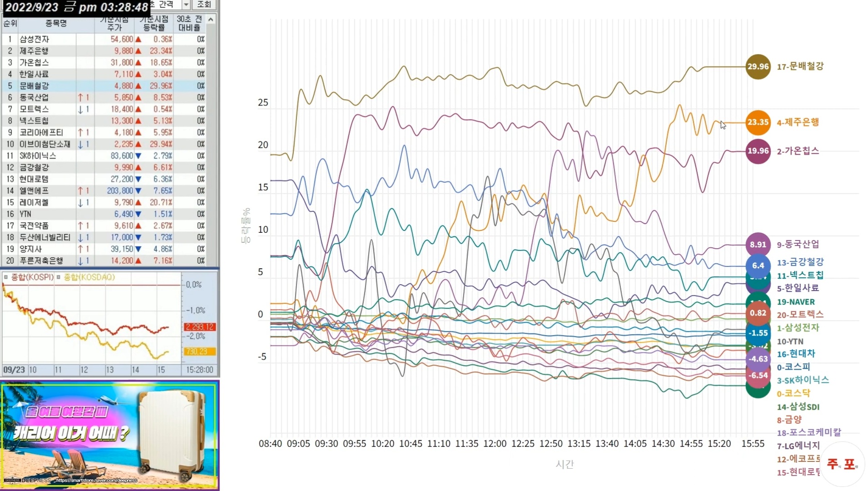Image resolution: width=868 pixels, height=491 pixels.
Task: Click the 주포 logo badge
Action: point(842,464)
